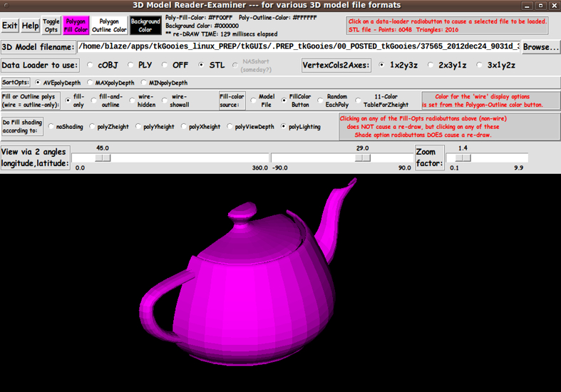Click the Toggle Opts button
This screenshot has width=561, height=392.
pyautogui.click(x=51, y=26)
